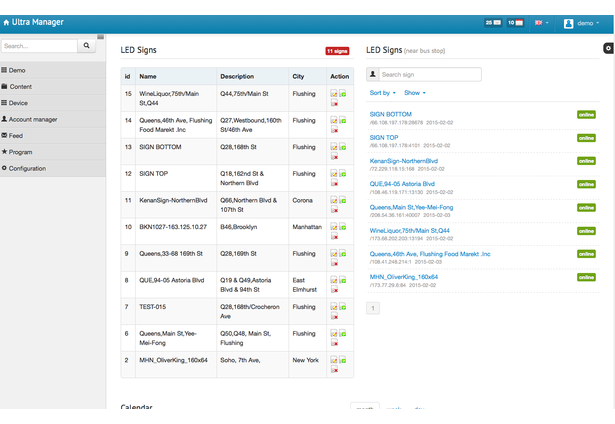Image resolution: width=615 pixels, height=424 pixels.
Task: Open the SIGN BOTTOM link in list
Action: click(x=390, y=115)
